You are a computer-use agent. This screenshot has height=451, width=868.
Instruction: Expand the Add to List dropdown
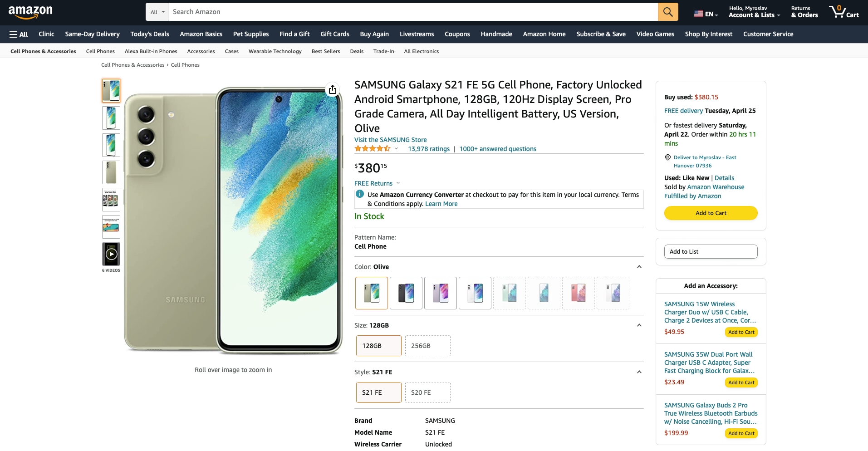[x=711, y=252]
